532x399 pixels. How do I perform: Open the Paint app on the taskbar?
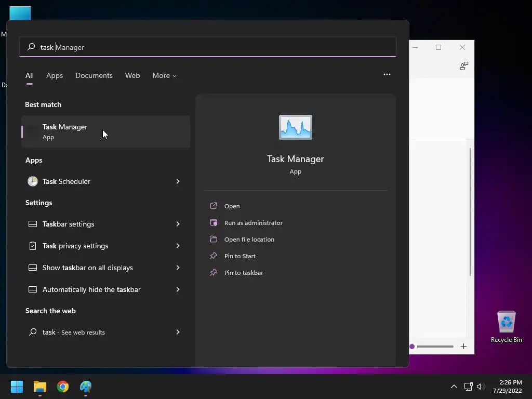pos(86,387)
